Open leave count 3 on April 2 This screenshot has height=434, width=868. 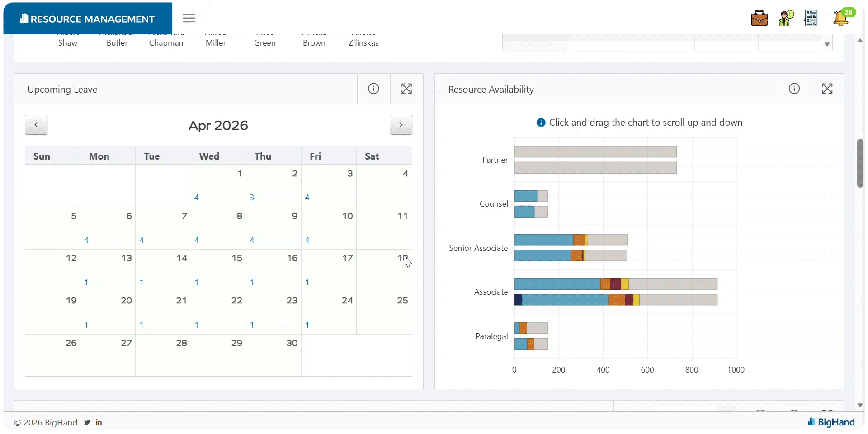click(252, 198)
